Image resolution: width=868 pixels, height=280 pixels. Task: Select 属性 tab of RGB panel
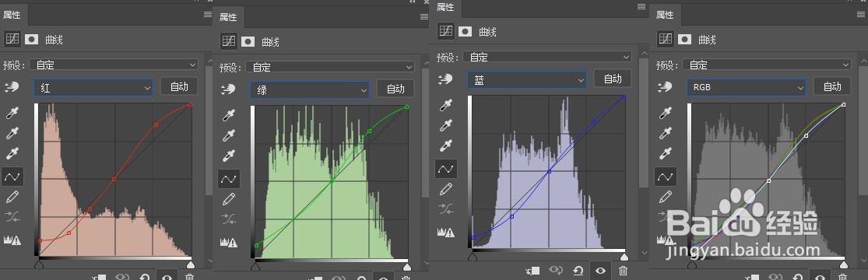point(665,15)
